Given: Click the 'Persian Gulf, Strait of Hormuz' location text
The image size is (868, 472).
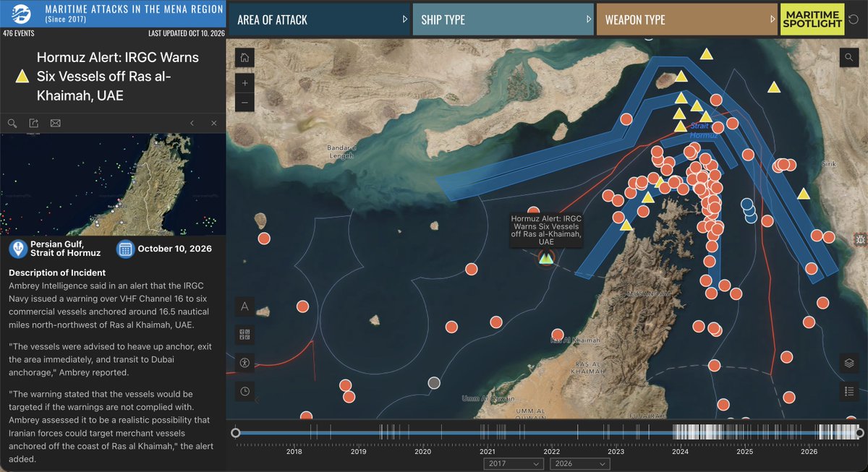Looking at the screenshot, I should [67, 249].
